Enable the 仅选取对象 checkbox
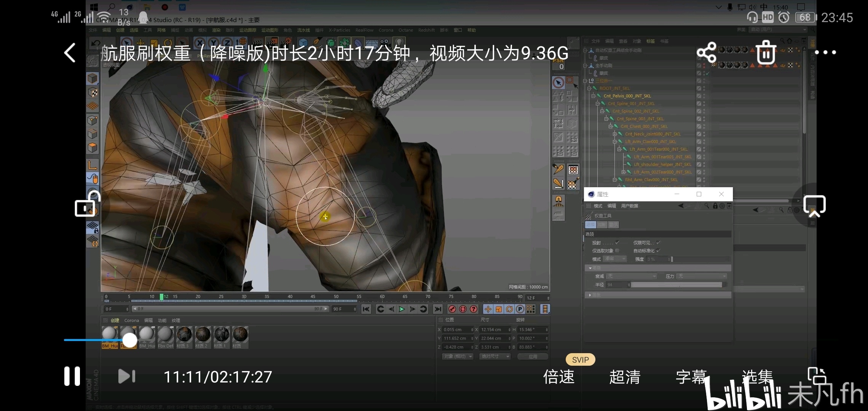This screenshot has width=868, height=411. click(x=617, y=250)
